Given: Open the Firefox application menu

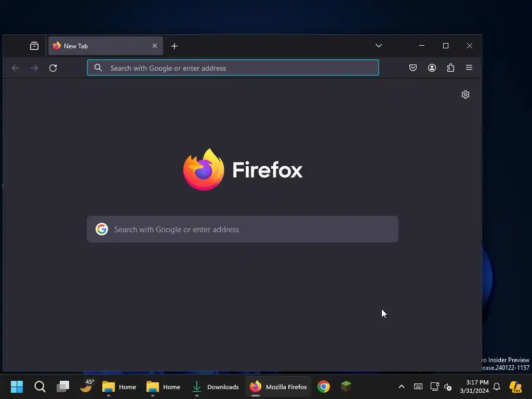Looking at the screenshot, I should [469, 68].
